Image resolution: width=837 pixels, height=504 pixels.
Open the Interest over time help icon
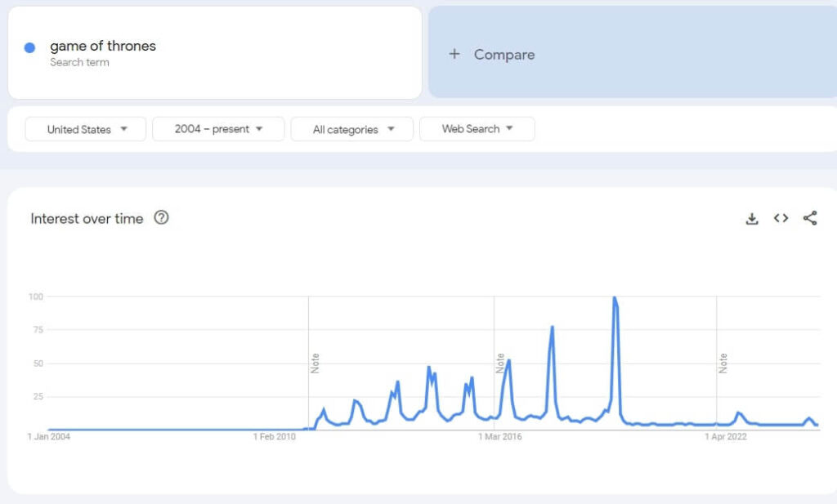pos(161,217)
